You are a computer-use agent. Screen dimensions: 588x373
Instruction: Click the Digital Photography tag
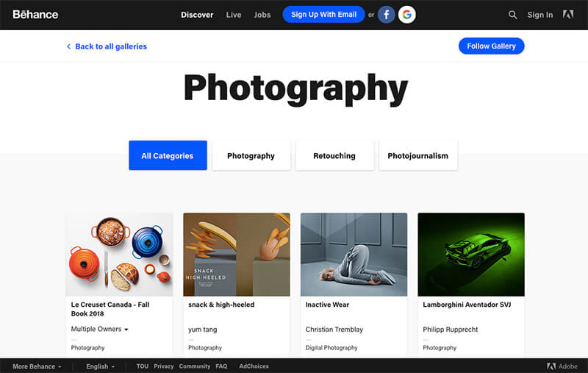331,348
